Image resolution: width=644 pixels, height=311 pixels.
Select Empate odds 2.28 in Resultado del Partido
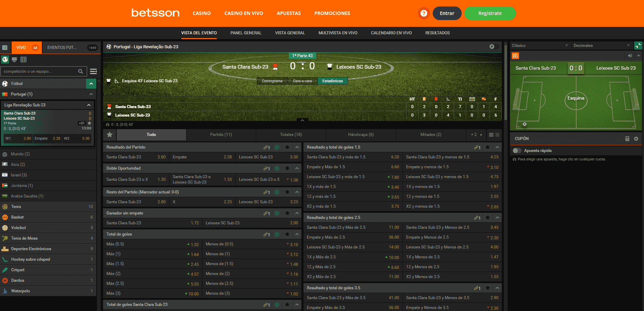click(202, 157)
